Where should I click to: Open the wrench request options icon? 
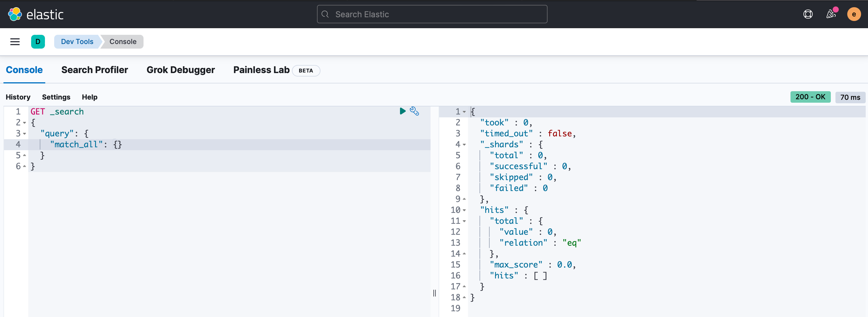(x=414, y=111)
